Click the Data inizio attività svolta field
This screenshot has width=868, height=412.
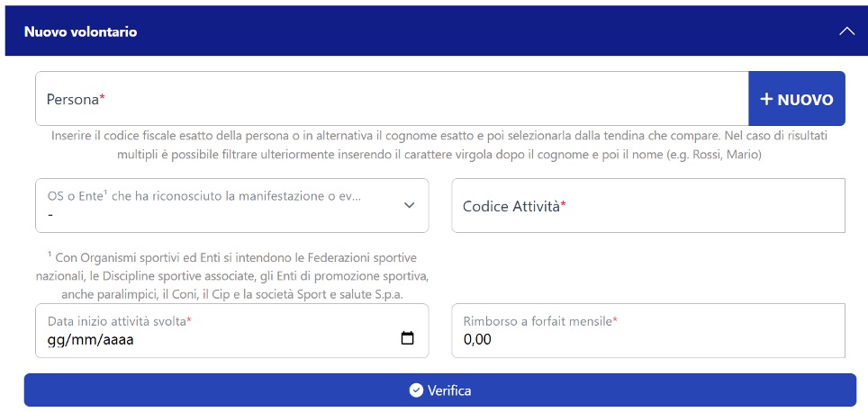tap(232, 330)
